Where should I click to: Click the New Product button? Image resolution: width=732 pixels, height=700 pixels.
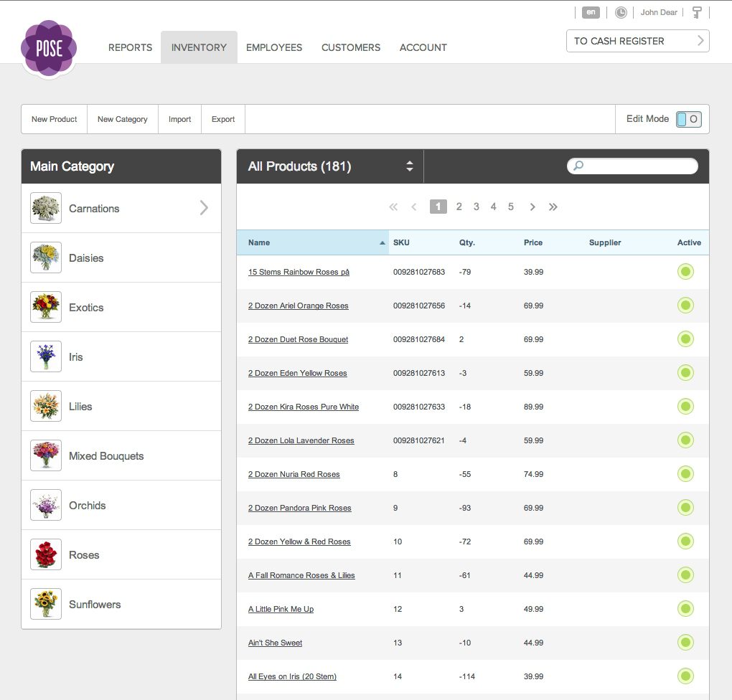54,119
